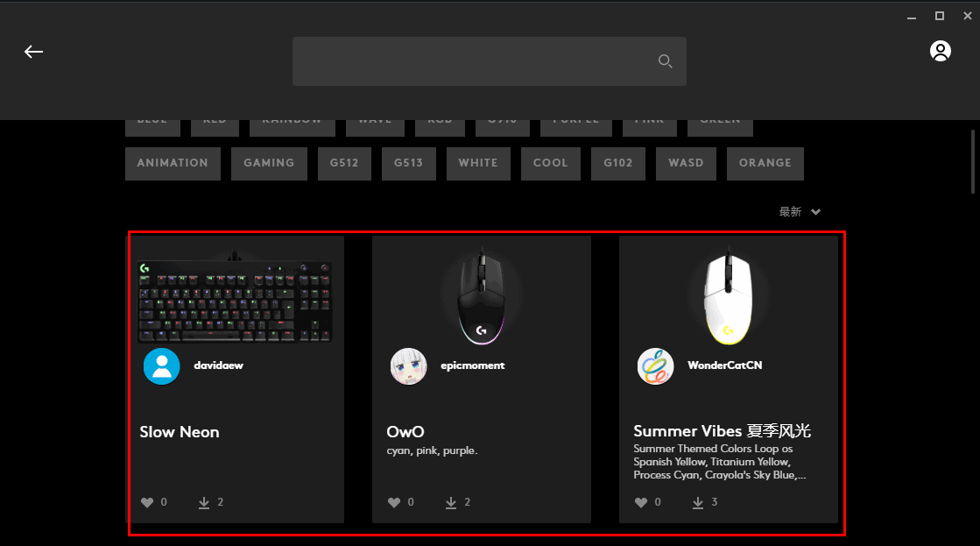Open epicmoment's anime avatar
This screenshot has width=980, height=546.
[x=409, y=366]
